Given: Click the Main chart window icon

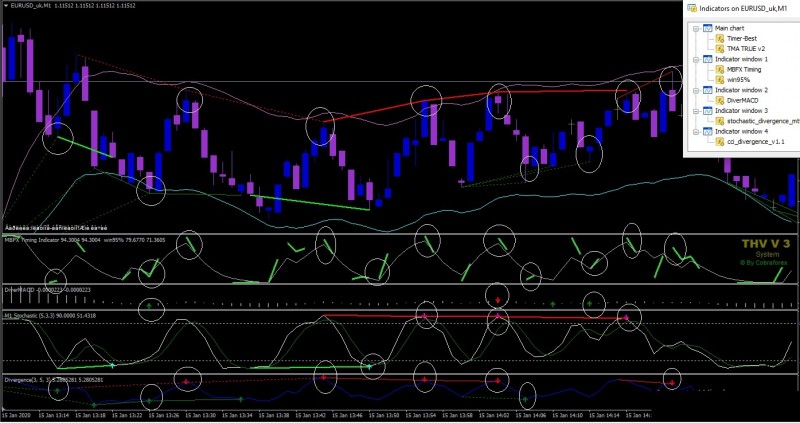Looking at the screenshot, I should coord(707,29).
